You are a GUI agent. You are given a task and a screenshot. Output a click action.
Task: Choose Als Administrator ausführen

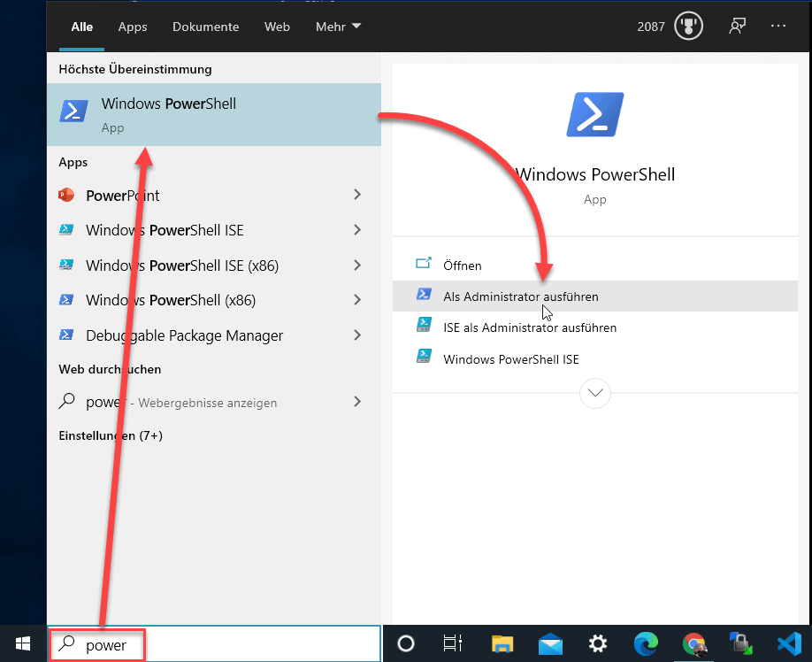(595, 296)
